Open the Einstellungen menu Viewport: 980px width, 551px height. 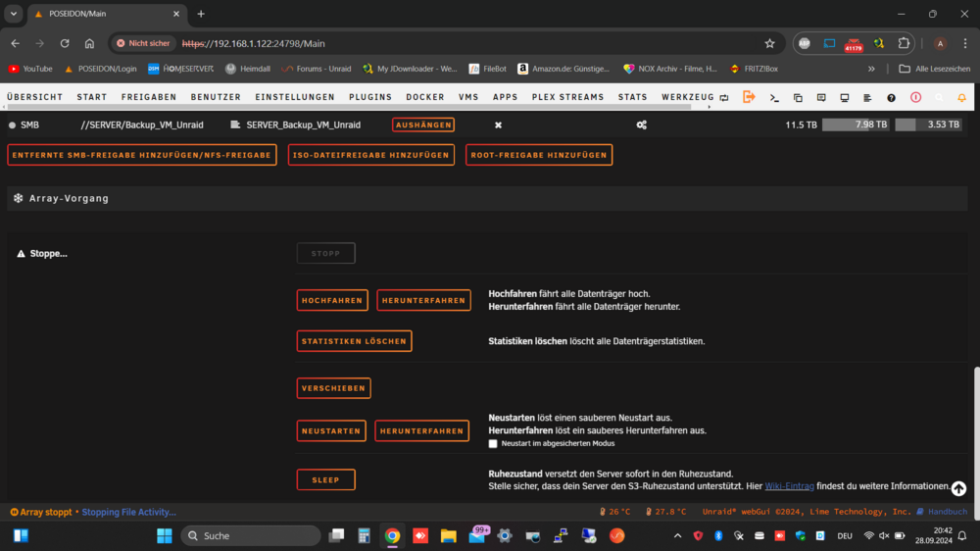click(295, 97)
